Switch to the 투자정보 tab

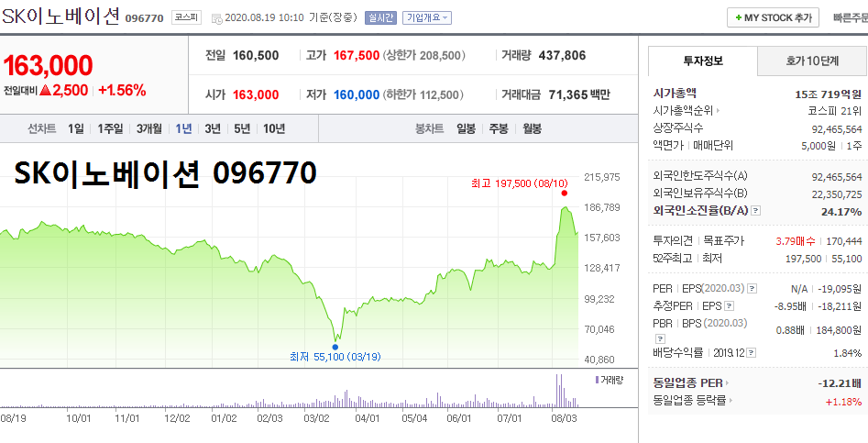click(702, 61)
